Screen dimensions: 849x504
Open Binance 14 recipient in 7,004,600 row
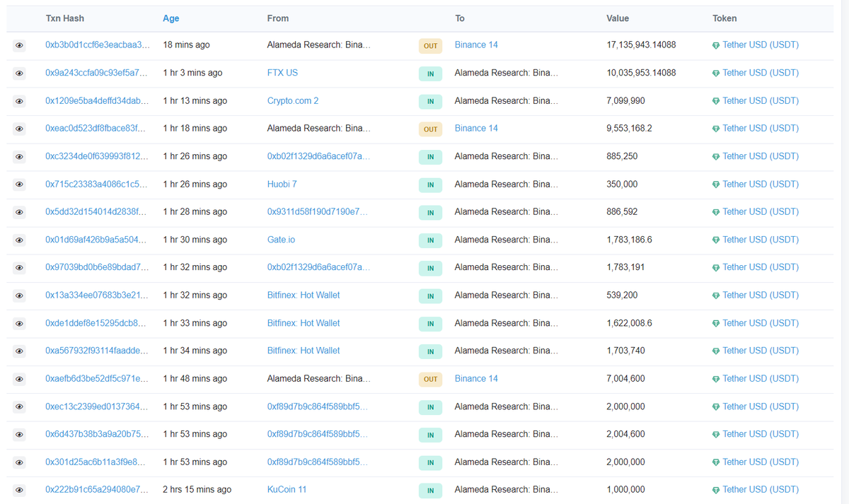(x=476, y=379)
